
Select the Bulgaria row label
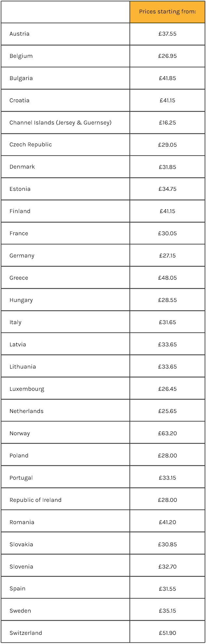point(21,78)
